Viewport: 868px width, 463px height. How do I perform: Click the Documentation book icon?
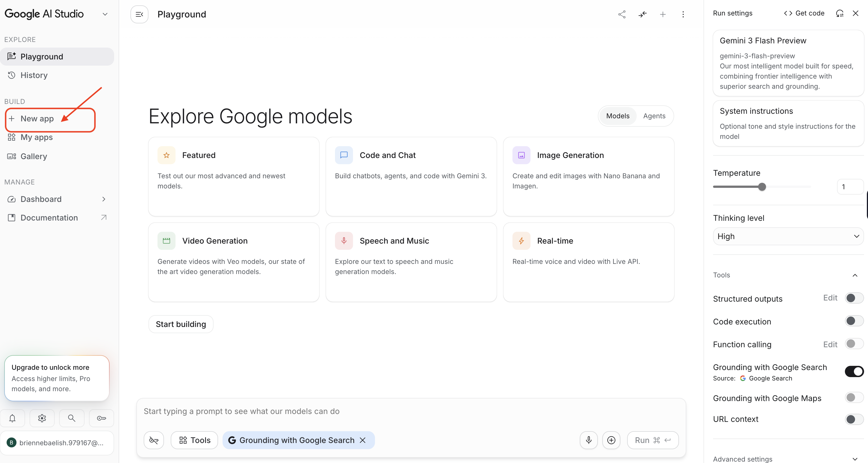(12, 217)
